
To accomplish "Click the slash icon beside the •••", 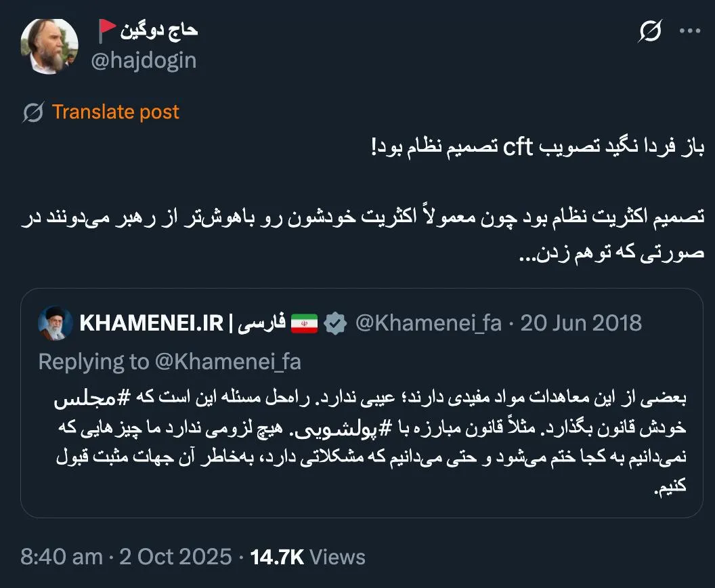I will coord(649,32).
